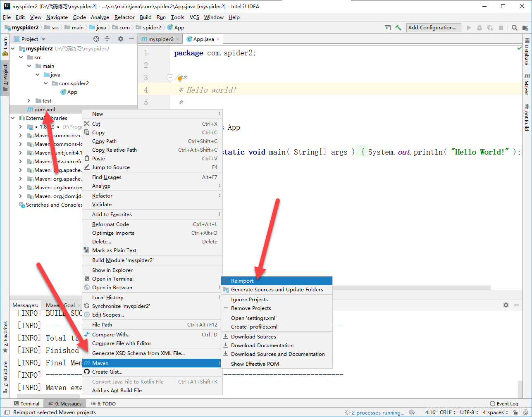
Task: Close the App.java editor tab
Action: 218,39
